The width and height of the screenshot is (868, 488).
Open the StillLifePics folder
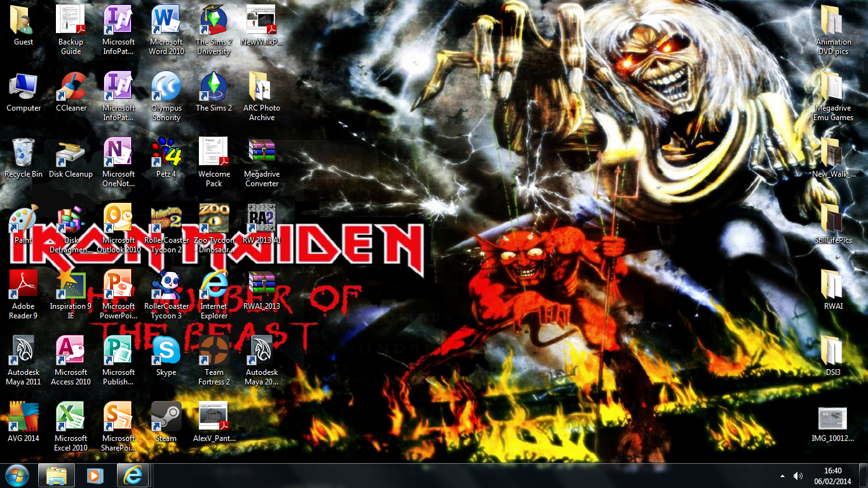click(x=833, y=225)
